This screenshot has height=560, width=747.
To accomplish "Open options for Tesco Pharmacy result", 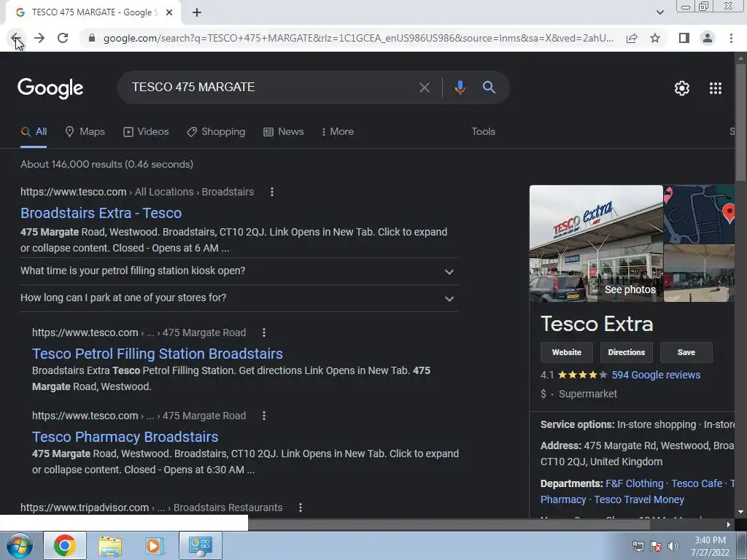I will 264,416.
